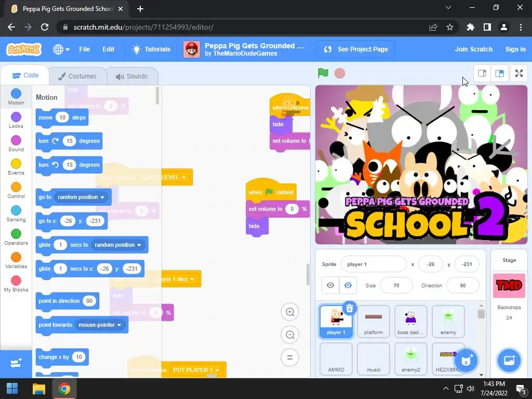Viewport: 532px width, 399px height.
Task: Select the platform sprite
Action: [373, 321]
